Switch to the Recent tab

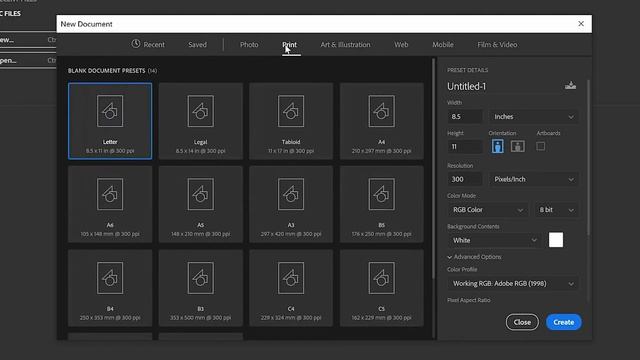[148, 44]
